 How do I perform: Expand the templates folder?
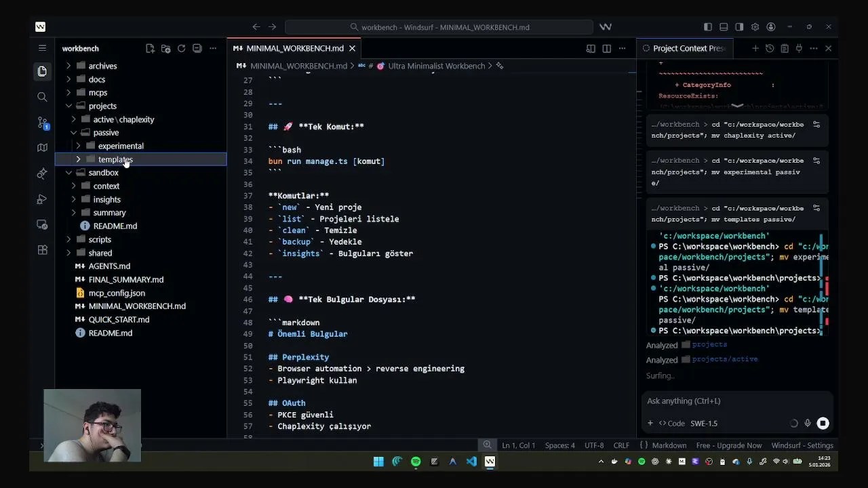coord(78,159)
